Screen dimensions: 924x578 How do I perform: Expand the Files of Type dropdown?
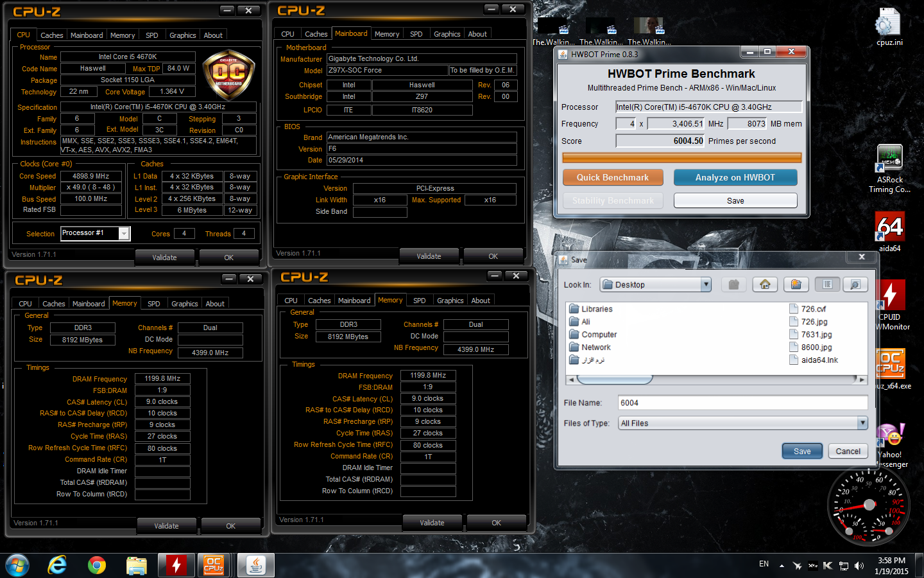click(862, 423)
